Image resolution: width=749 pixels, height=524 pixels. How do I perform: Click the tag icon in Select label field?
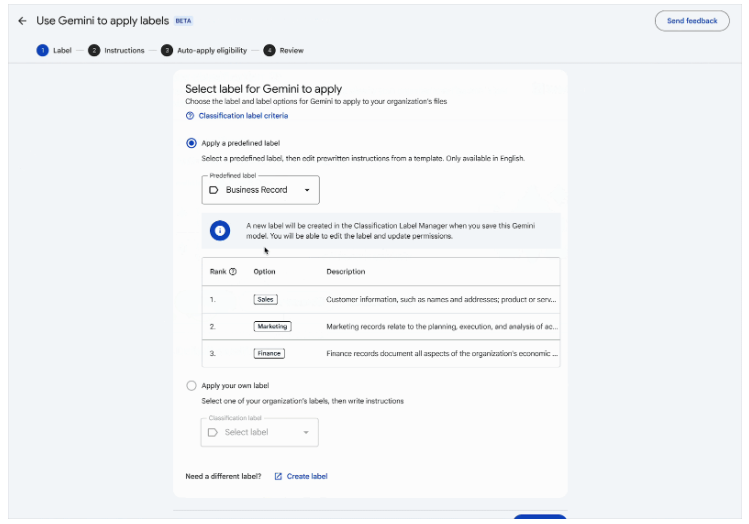pyautogui.click(x=213, y=432)
